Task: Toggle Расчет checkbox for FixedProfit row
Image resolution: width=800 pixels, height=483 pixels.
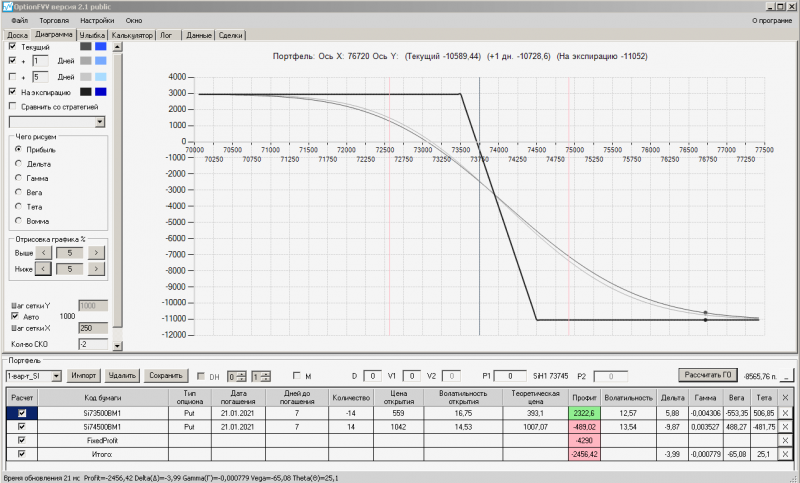Action: pos(22,440)
